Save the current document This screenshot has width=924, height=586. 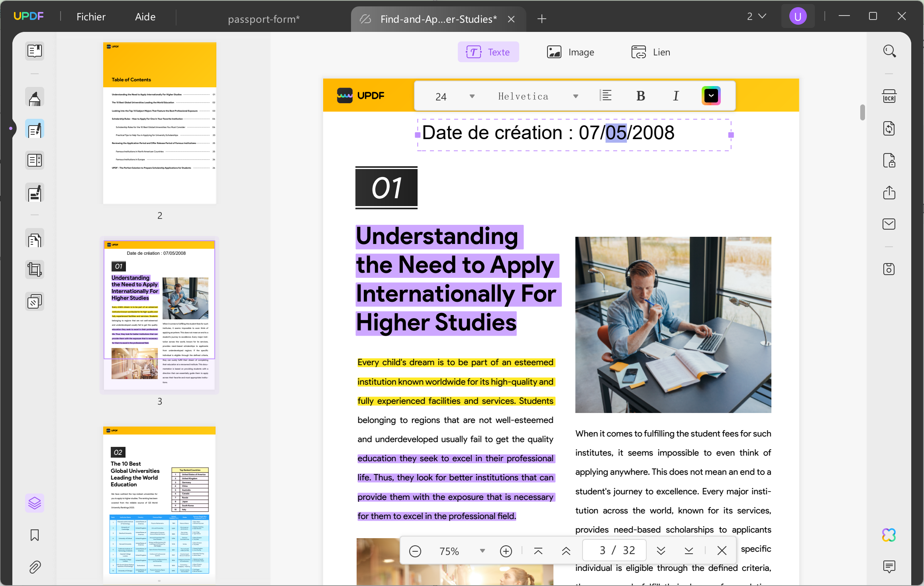pos(889,269)
